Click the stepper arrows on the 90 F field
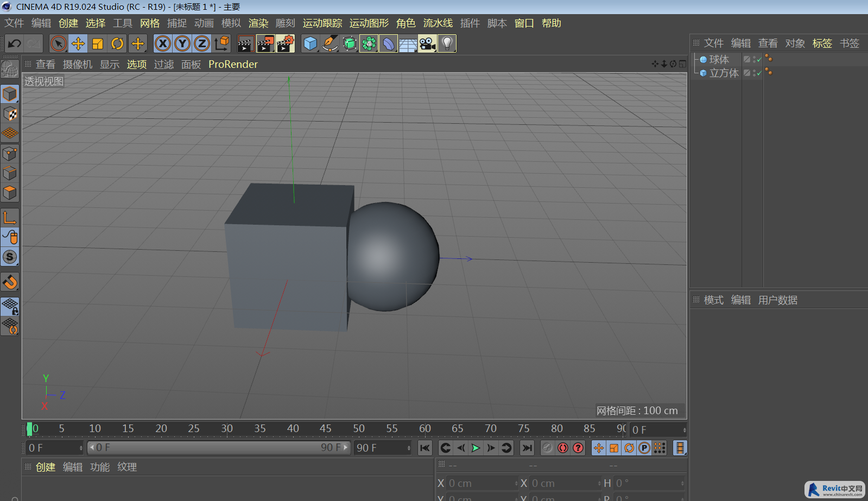Screen dimensions: 868x501 [x=409, y=448]
